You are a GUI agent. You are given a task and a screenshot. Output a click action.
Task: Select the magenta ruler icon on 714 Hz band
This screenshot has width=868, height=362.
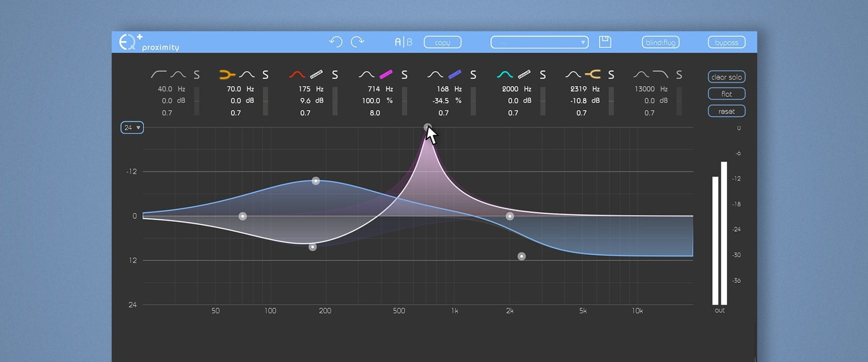pos(386,74)
